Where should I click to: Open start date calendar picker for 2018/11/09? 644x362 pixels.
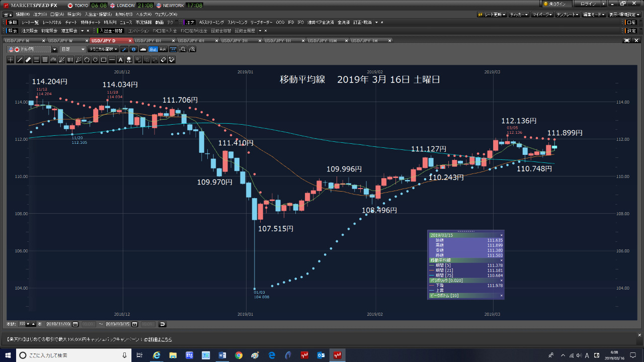click(x=75, y=324)
